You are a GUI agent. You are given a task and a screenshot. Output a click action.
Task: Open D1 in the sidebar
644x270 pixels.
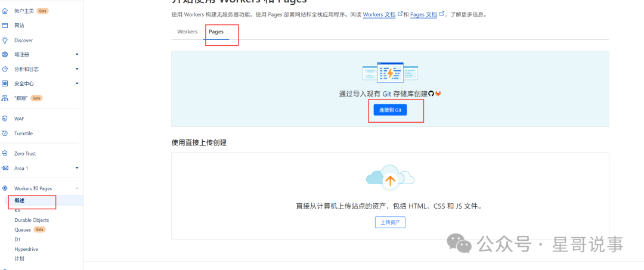(17, 239)
